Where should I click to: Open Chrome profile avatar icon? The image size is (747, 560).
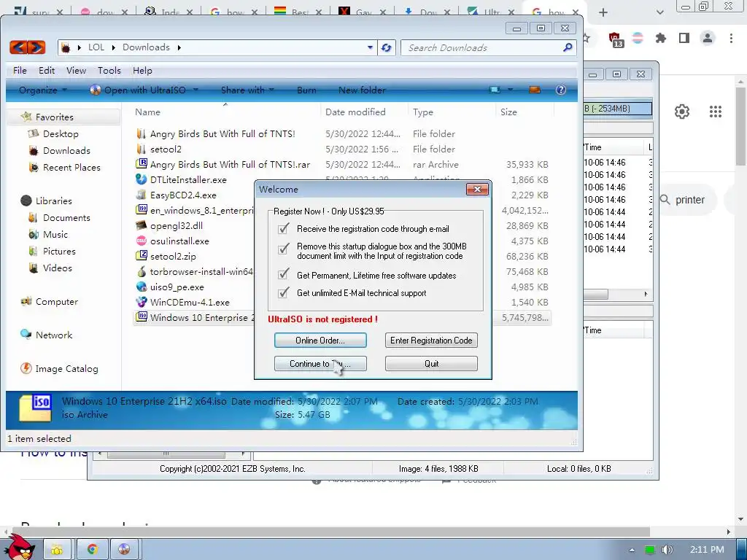click(708, 38)
